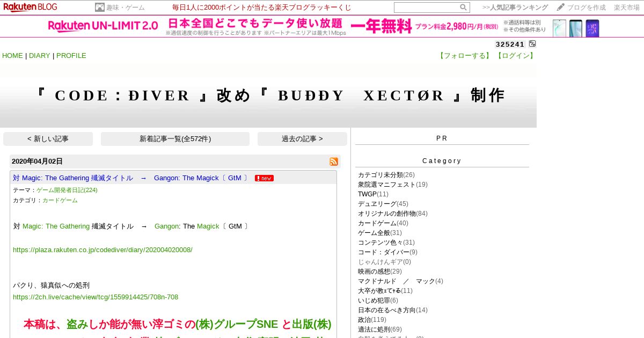Select category 映画の感想(29)
Image resolution: width=644 pixels, height=338 pixels.
click(x=380, y=271)
